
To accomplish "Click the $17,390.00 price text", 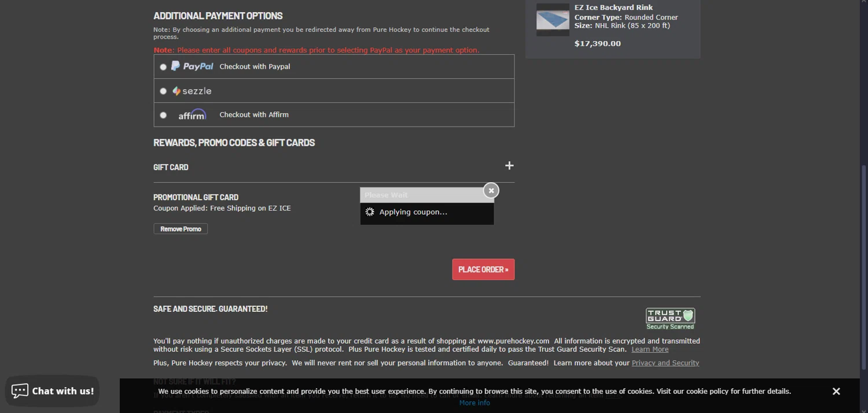I will pos(597,43).
